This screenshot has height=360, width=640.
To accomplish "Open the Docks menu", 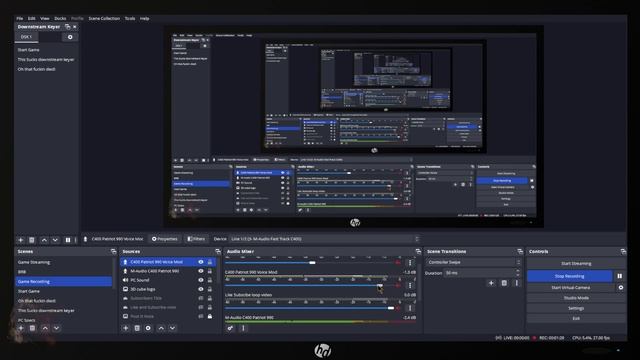I will 60,18.
